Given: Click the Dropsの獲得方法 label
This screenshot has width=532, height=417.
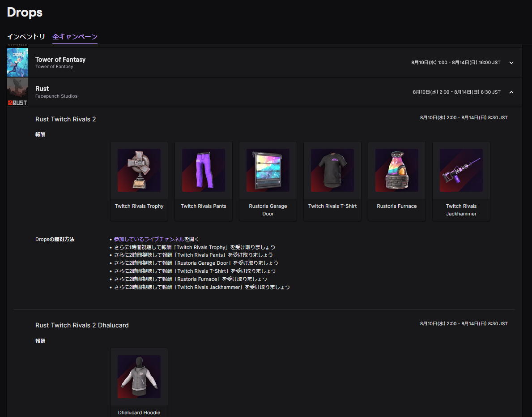Looking at the screenshot, I should [x=55, y=239].
